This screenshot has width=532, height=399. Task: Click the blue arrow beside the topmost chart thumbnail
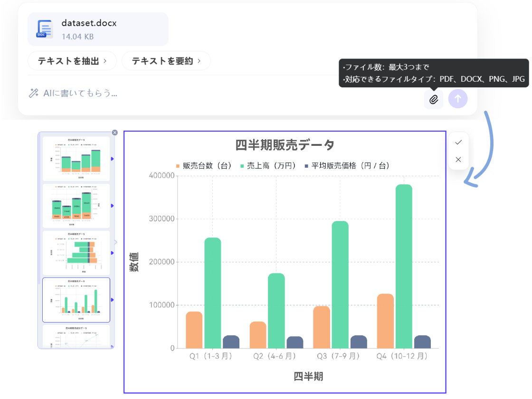pos(113,158)
